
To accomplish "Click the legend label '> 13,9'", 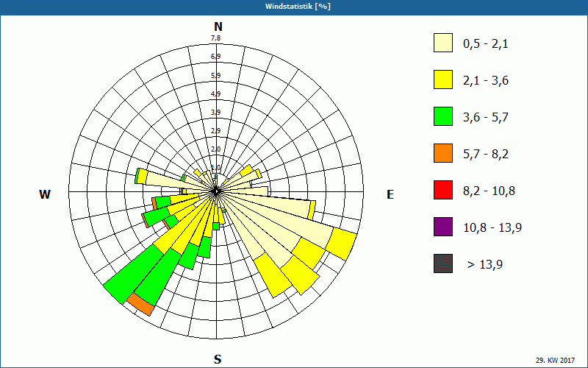I will 485,265.
